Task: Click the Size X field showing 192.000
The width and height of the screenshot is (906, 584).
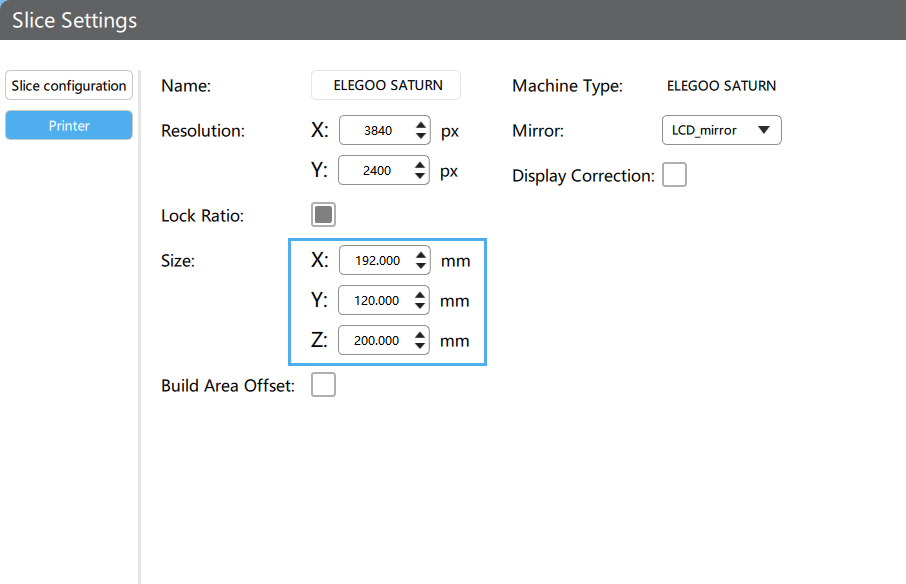Action: coord(377,261)
